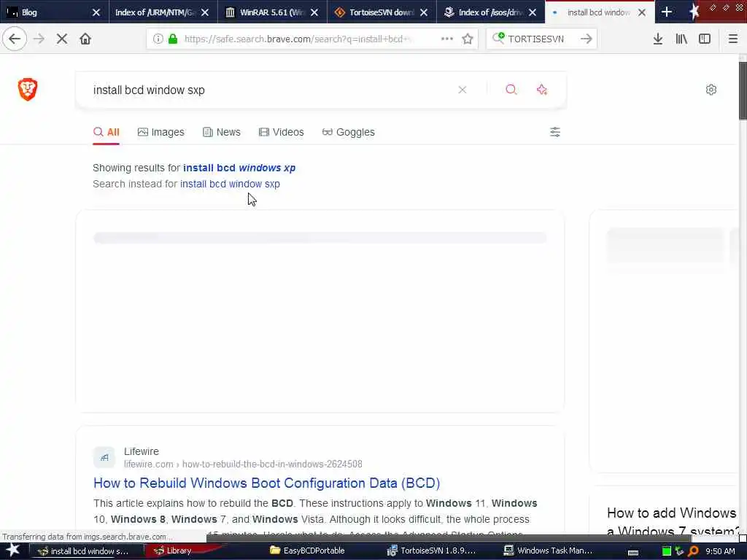Screen dimensions: 747x560
Task: Toggle the sidebar view
Action: (x=705, y=39)
